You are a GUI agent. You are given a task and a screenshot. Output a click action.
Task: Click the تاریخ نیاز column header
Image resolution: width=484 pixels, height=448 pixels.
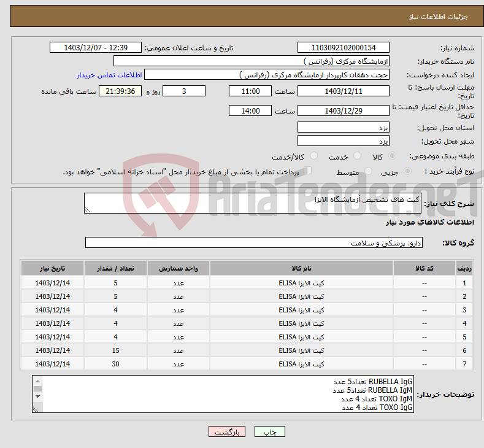coord(53,269)
